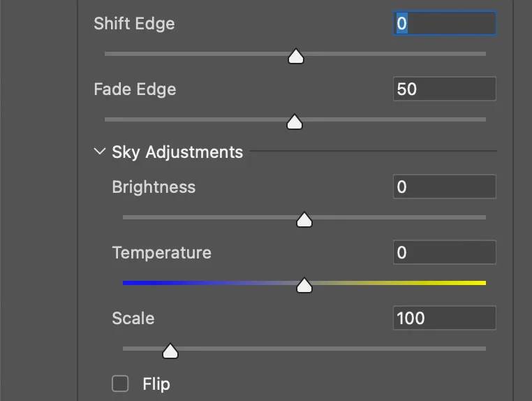This screenshot has width=532, height=401.
Task: Enable the Flip checkbox
Action: pos(121,384)
